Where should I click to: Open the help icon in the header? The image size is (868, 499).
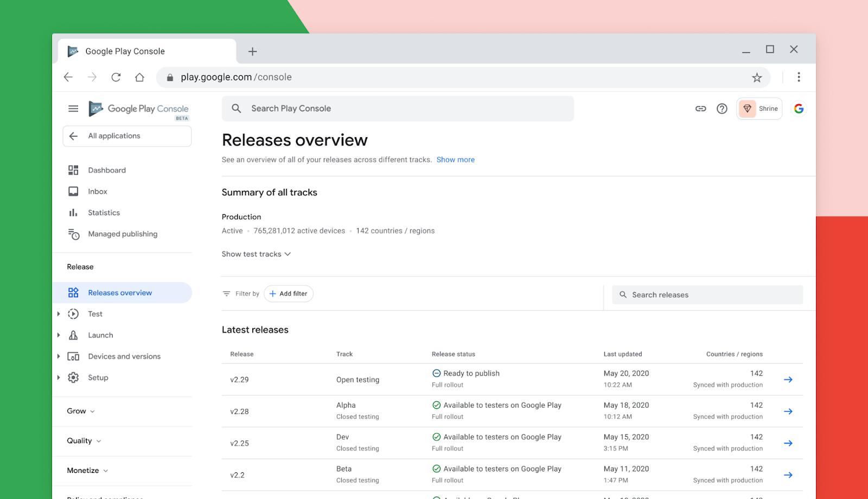(x=722, y=108)
